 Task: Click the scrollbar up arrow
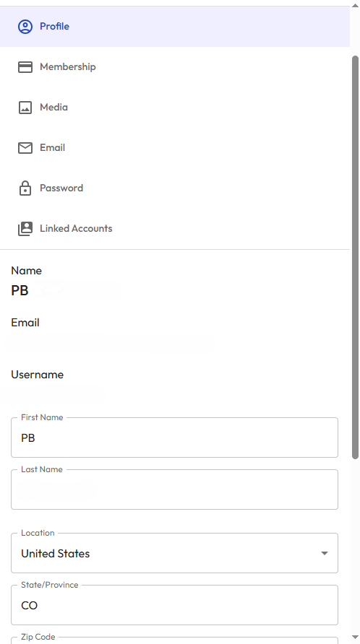[356, 5]
